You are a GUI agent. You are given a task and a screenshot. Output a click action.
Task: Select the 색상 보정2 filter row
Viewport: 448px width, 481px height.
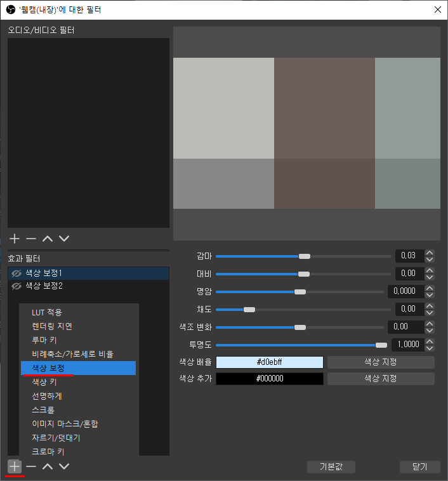88,286
